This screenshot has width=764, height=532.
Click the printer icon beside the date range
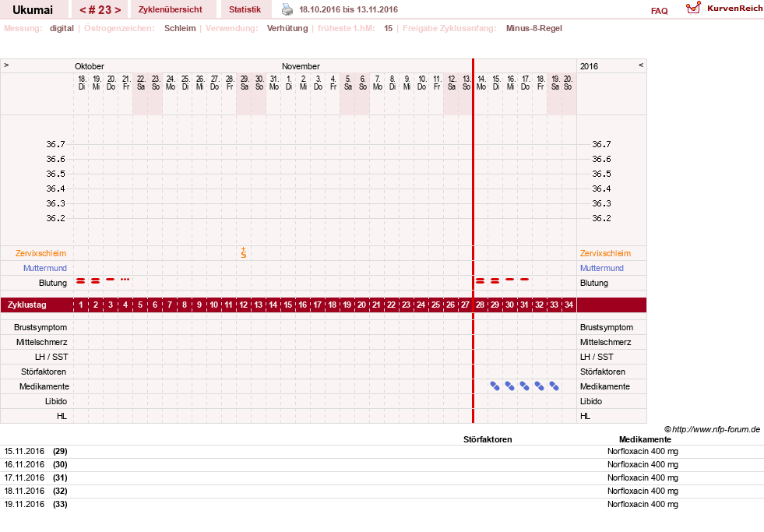coord(287,9)
